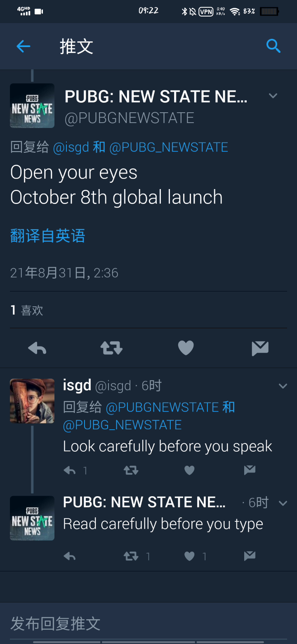297x644 pixels.
Task: Open search with magnifier icon
Action: pyautogui.click(x=273, y=46)
